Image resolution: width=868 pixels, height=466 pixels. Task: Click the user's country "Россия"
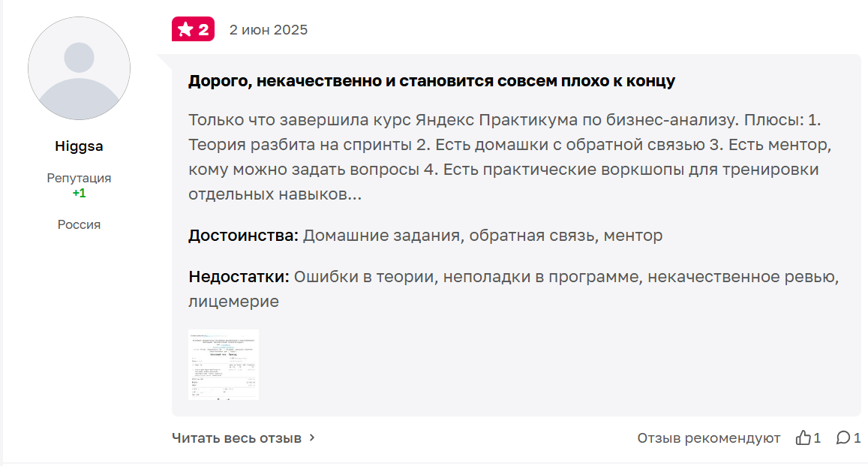tap(79, 224)
